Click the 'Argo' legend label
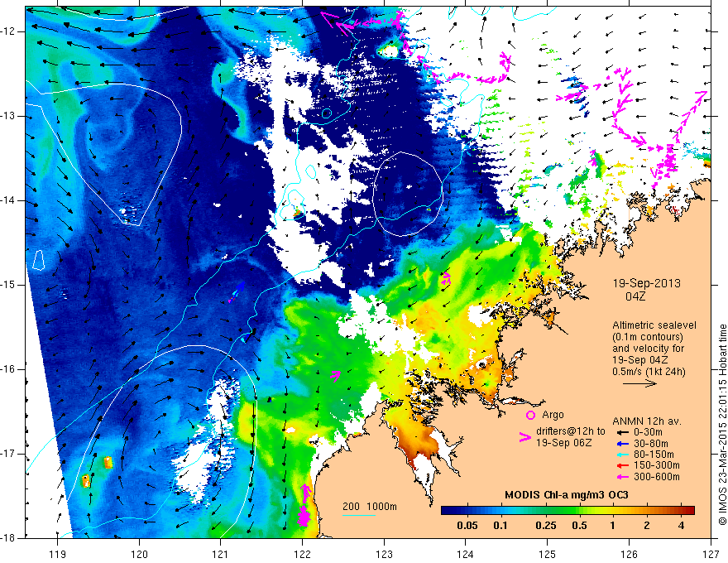 point(553,415)
